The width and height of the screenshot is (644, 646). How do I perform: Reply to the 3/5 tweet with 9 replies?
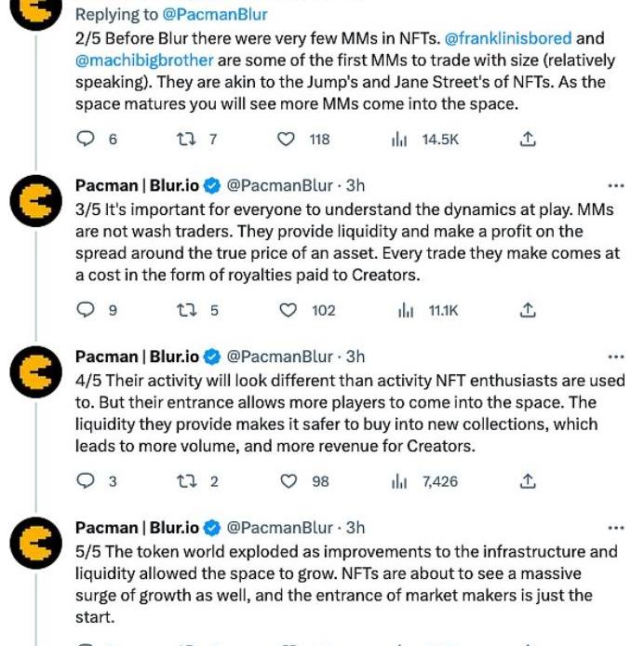click(86, 310)
